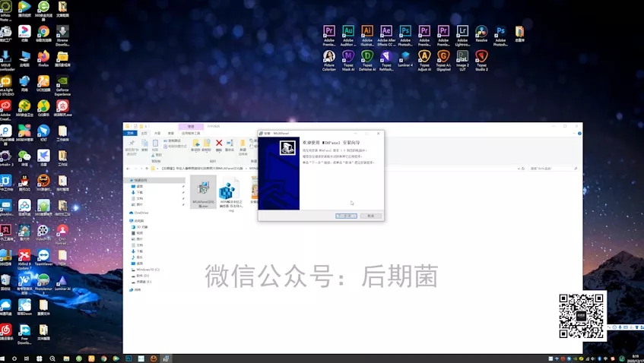This screenshot has width=644, height=363.
Task: Open Topaz Mask AI desktop shortcut
Action: click(348, 56)
